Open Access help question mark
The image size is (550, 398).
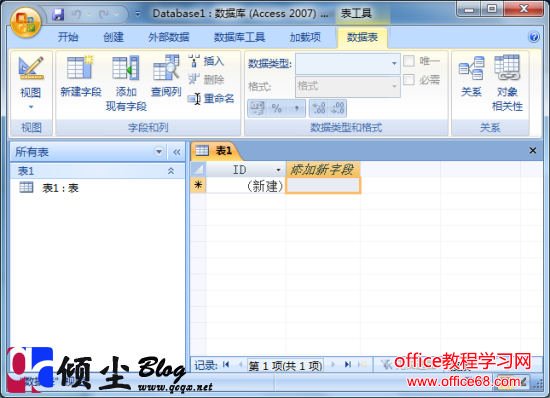534,37
